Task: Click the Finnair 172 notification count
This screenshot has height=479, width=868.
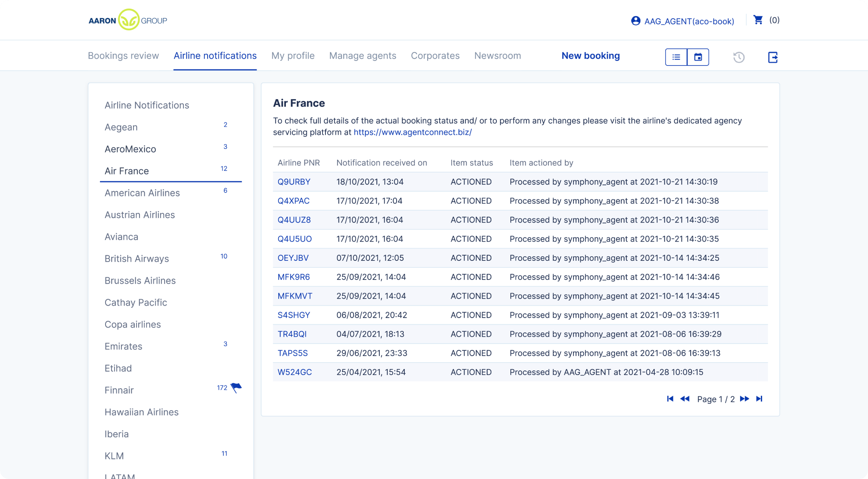Action: (222, 388)
